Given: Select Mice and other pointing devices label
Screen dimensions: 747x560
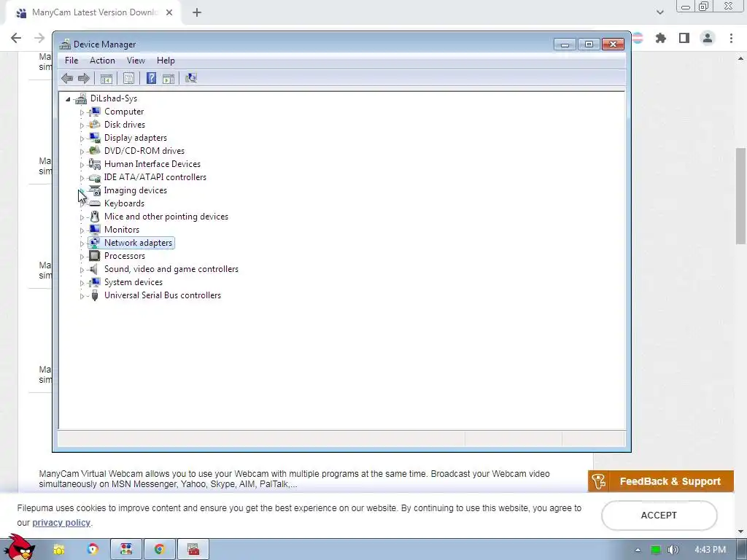Looking at the screenshot, I should tap(166, 217).
